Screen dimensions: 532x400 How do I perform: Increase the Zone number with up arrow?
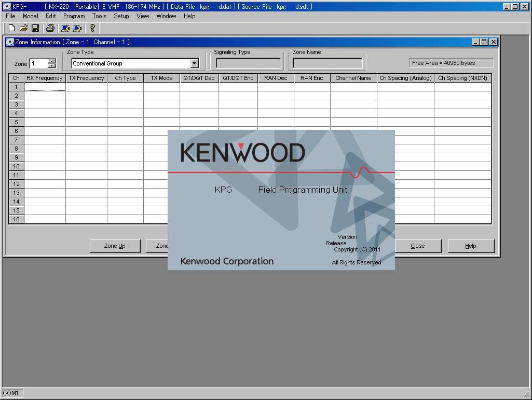(x=51, y=61)
